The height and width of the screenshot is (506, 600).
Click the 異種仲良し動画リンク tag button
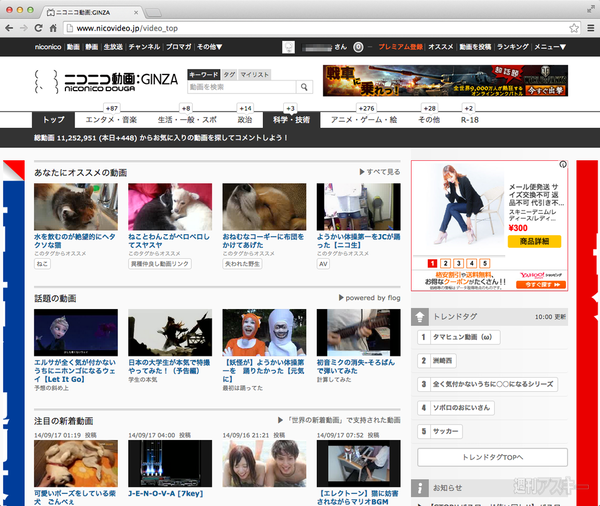(160, 264)
